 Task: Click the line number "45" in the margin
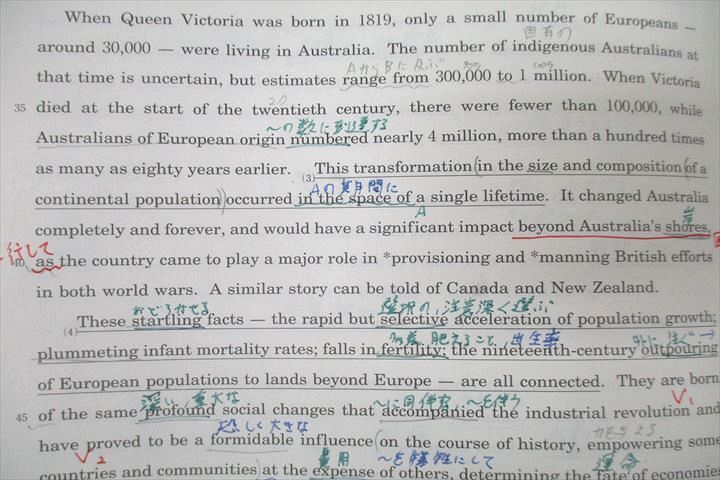coord(22,418)
